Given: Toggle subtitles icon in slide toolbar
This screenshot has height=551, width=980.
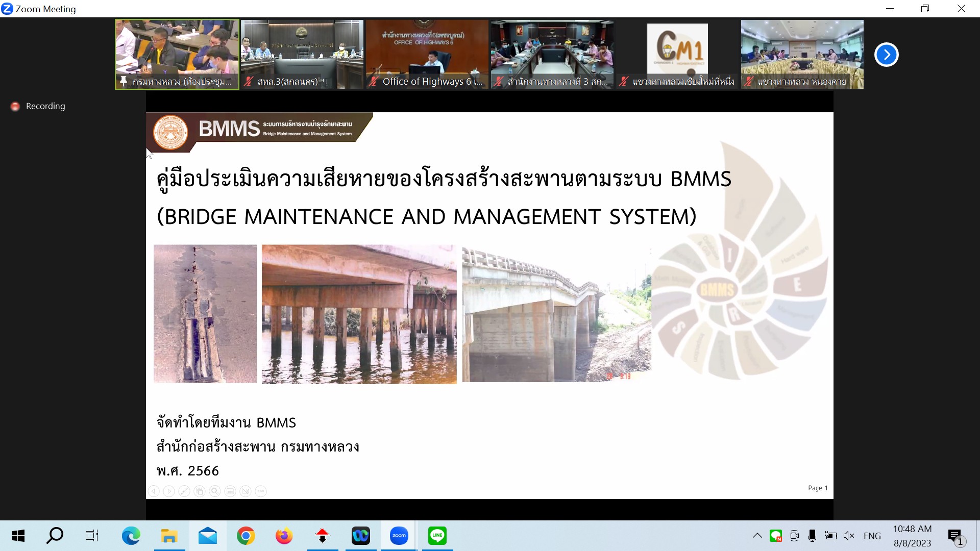Looking at the screenshot, I should point(230,491).
